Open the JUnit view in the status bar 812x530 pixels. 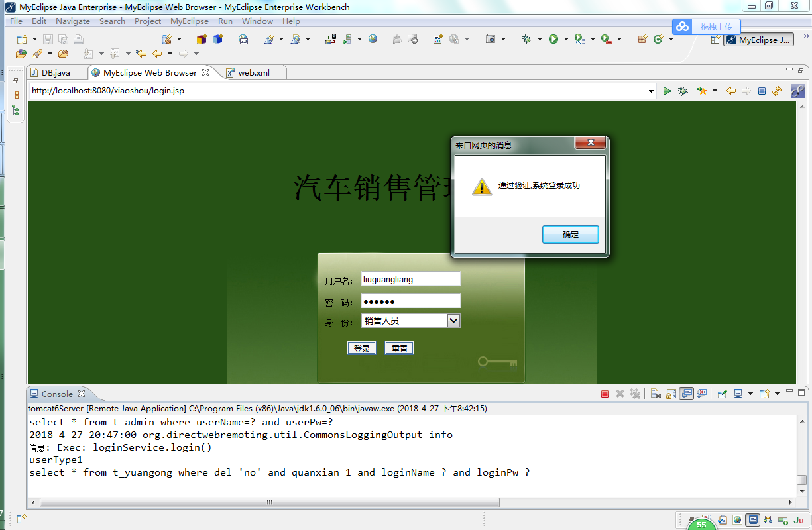[x=798, y=521]
